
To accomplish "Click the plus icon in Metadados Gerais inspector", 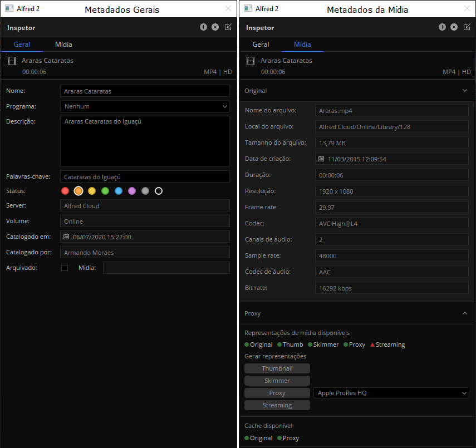I will pos(203,27).
